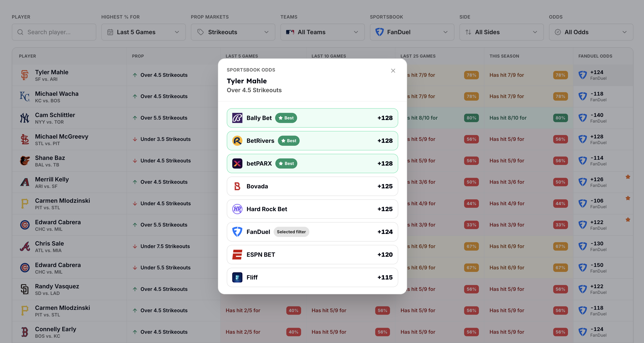
Task: Click the 'Selected filter' tag on FanDuel
Action: pyautogui.click(x=291, y=232)
